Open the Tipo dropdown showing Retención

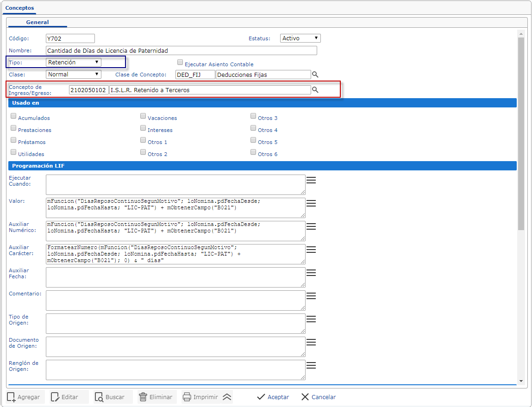[74, 62]
